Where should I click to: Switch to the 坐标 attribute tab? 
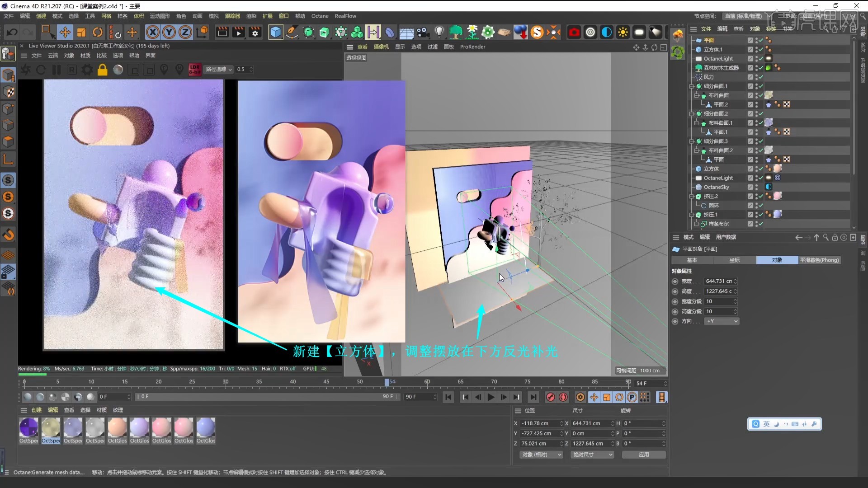[735, 260]
